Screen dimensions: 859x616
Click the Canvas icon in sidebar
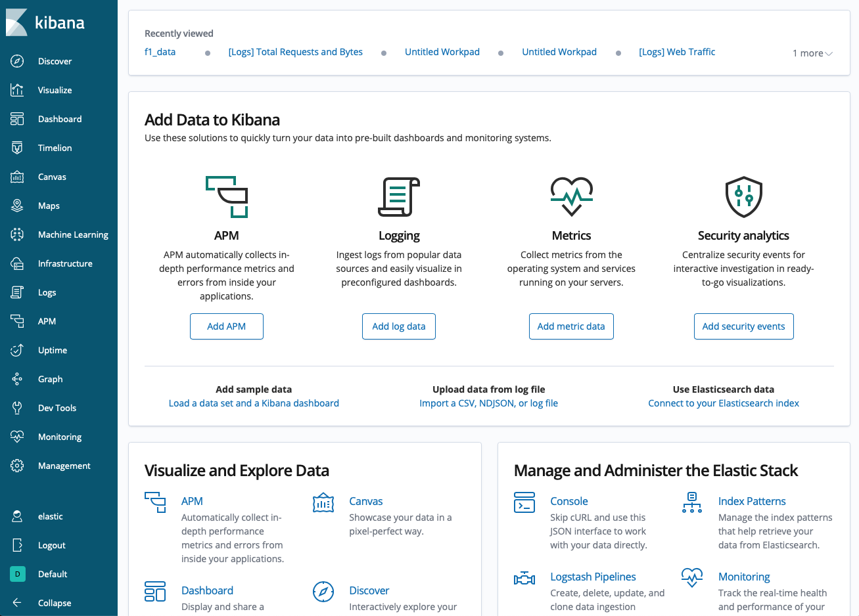pyautogui.click(x=17, y=177)
